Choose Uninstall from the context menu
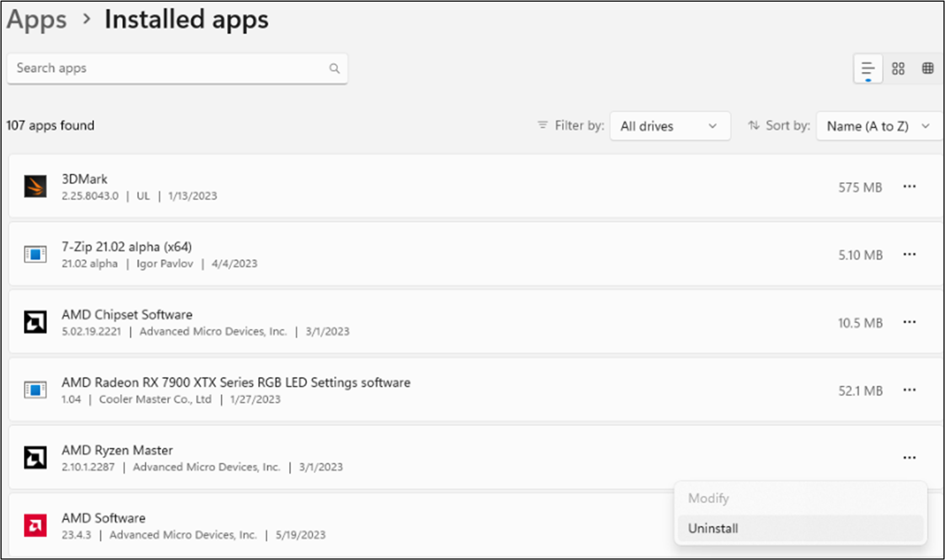Screen dimensions: 945x560 [800, 529]
